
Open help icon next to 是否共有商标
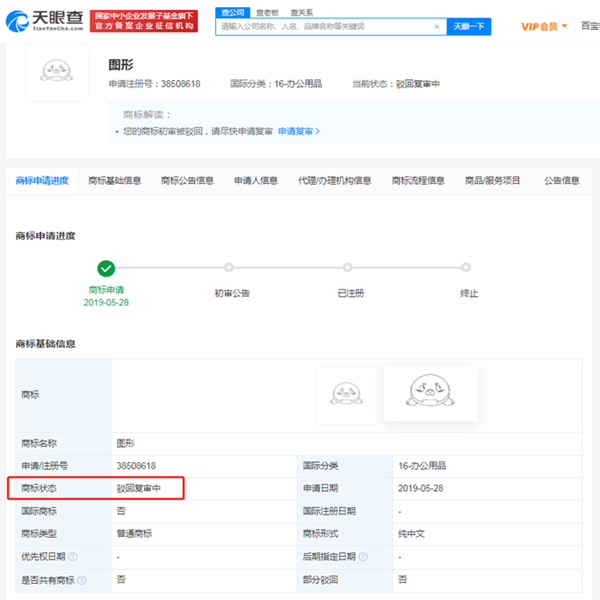[82, 579]
